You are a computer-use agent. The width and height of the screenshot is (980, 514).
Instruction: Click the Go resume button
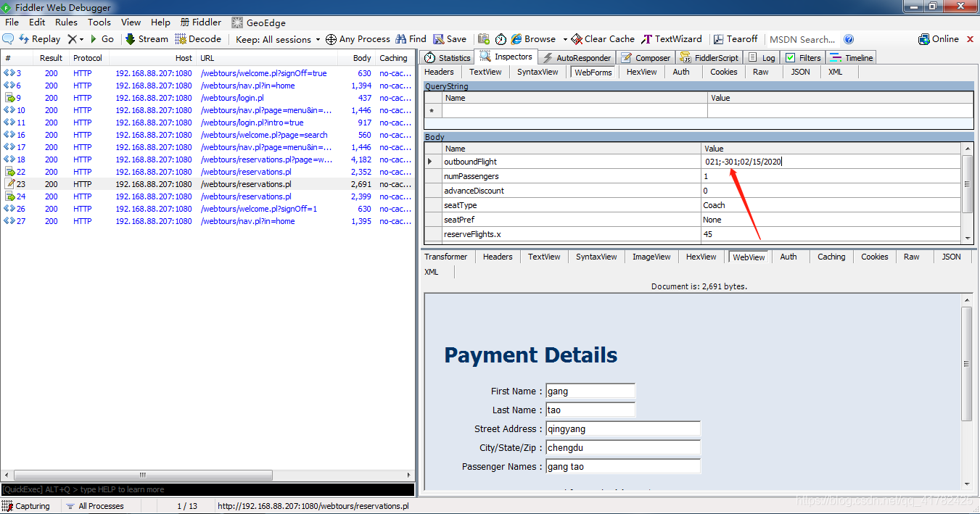(x=102, y=39)
